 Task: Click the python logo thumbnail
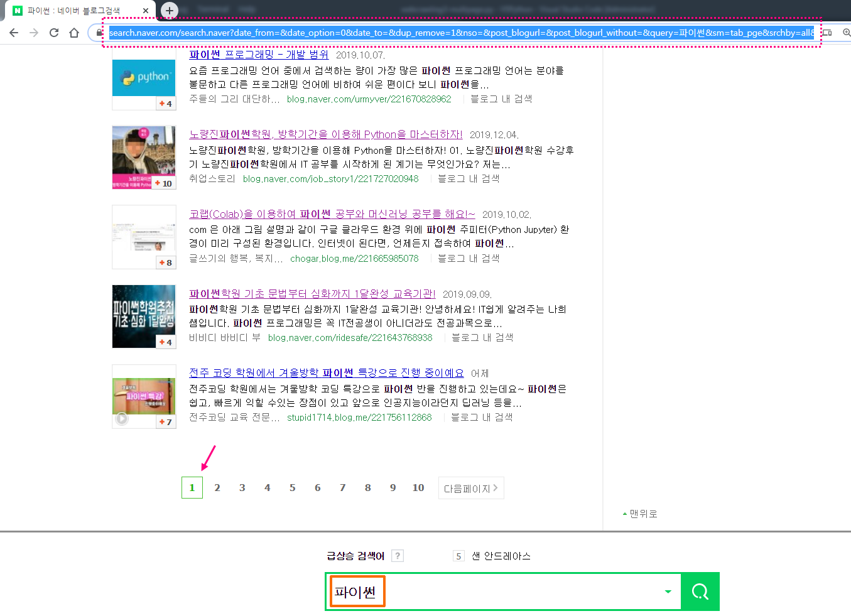[144, 78]
